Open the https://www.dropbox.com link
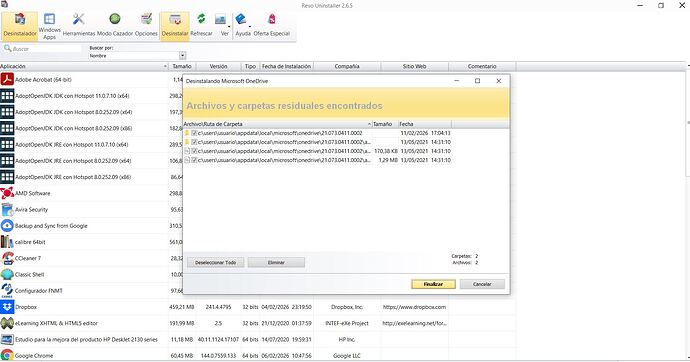The image size is (690, 362). (x=414, y=307)
